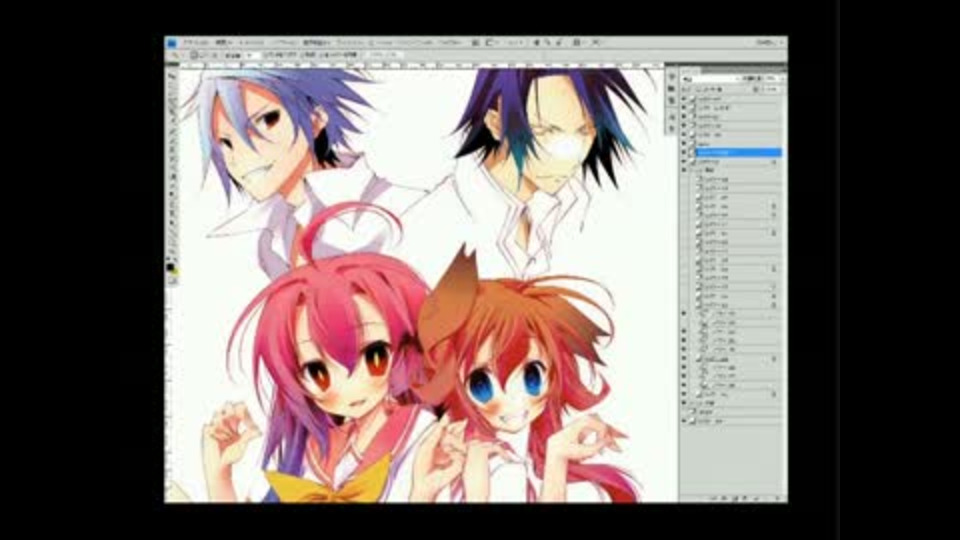
Task: Hide the highlighted blue layer using its eye icon
Action: tap(684, 152)
